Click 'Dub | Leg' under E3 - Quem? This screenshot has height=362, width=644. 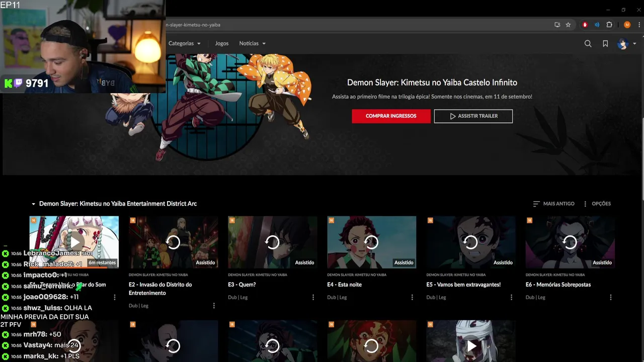pyautogui.click(x=237, y=297)
